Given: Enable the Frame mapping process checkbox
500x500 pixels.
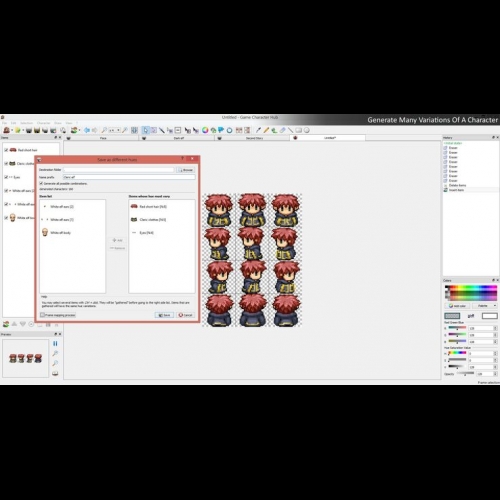Looking at the screenshot, I should pyautogui.click(x=42, y=315).
